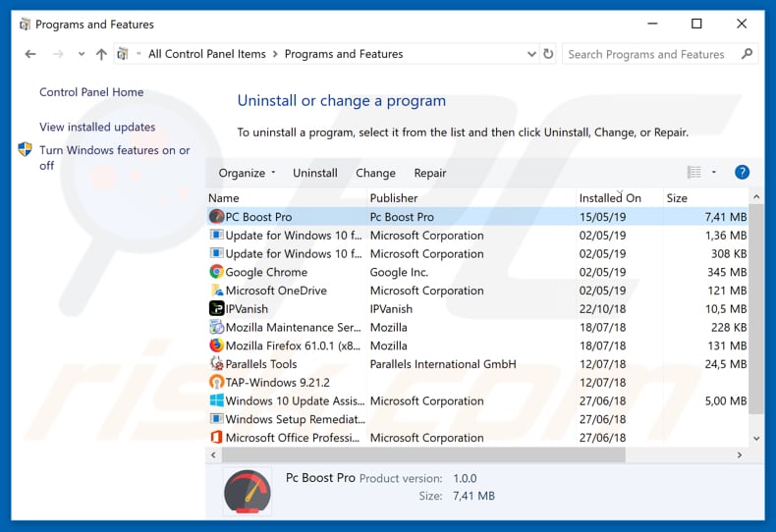Click the Google Inc. publisher cell

coord(399,272)
